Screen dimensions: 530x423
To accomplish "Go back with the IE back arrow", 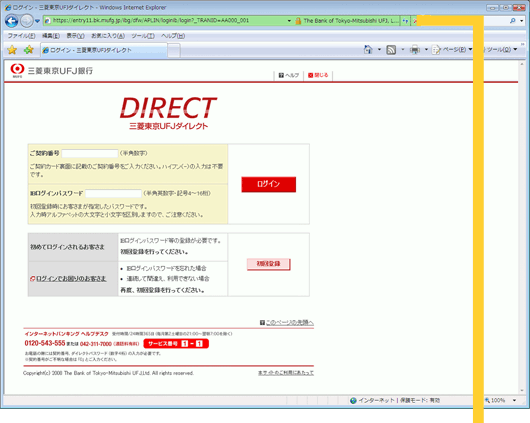I will point(11,21).
